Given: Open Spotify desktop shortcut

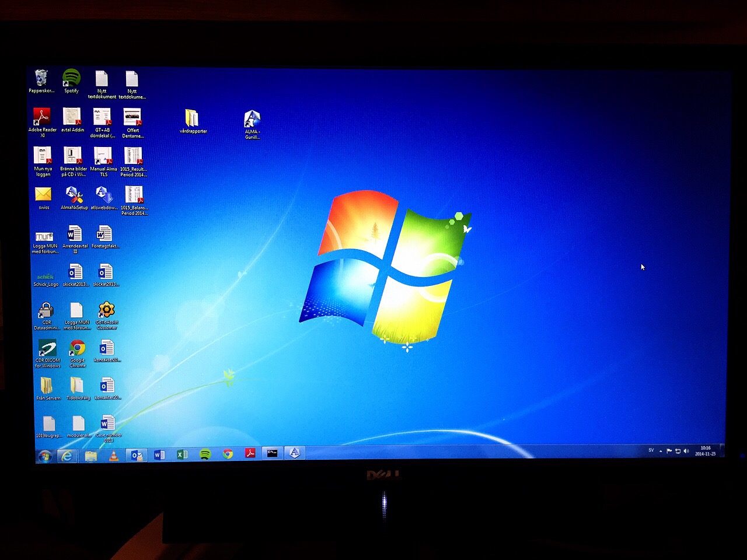Looking at the screenshot, I should [x=71, y=78].
